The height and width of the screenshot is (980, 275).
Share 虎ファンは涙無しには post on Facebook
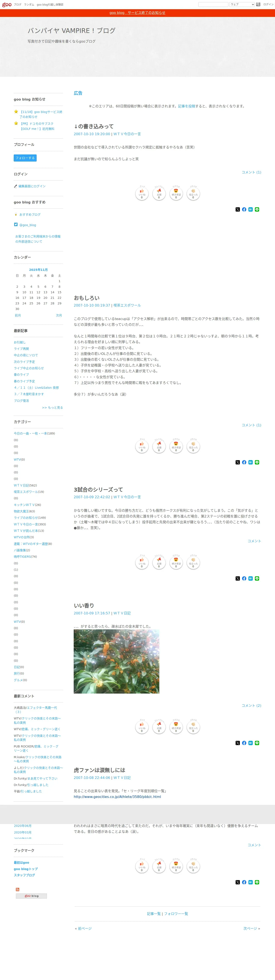tap(244, 882)
